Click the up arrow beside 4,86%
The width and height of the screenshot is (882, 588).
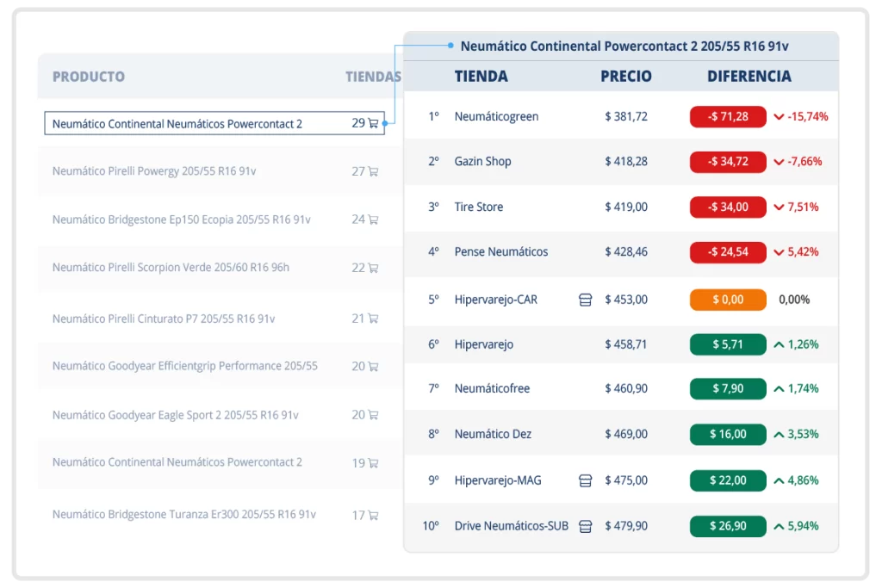click(x=779, y=480)
